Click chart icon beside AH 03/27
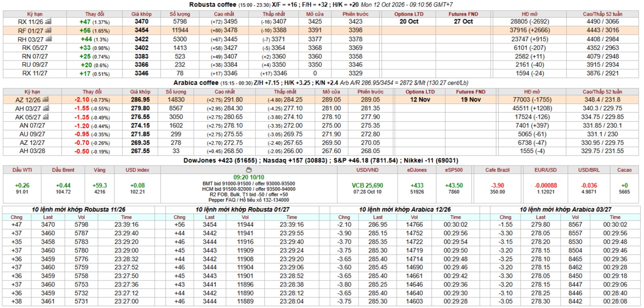Viewport: 644px width, 308px height. coord(46,108)
